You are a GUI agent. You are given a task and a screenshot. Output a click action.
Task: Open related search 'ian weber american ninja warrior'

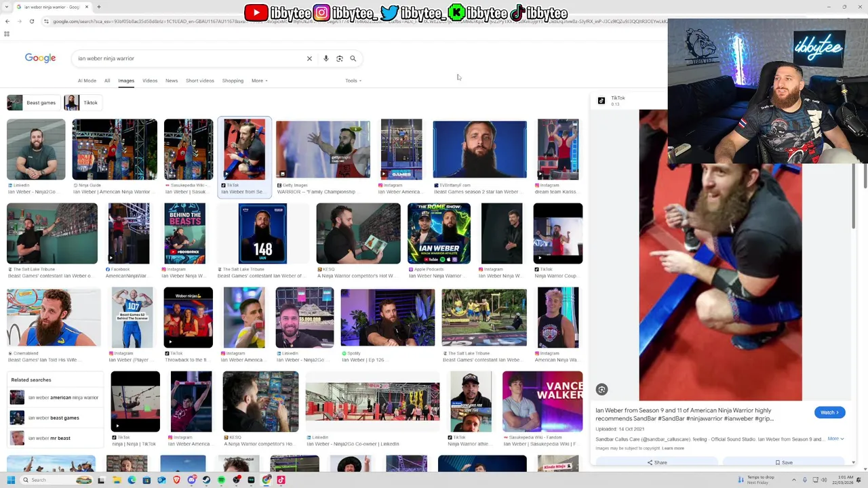pyautogui.click(x=54, y=397)
